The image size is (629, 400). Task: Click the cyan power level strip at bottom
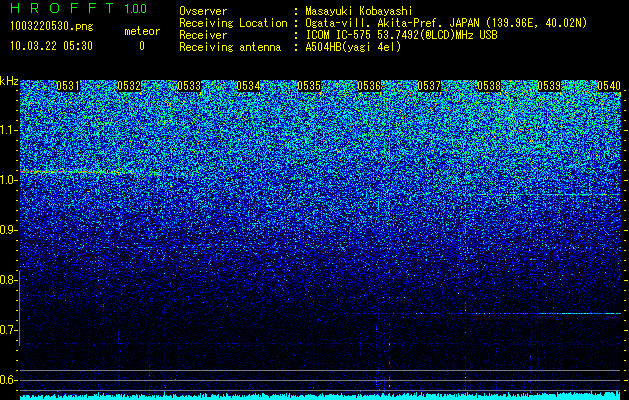(x=320, y=397)
